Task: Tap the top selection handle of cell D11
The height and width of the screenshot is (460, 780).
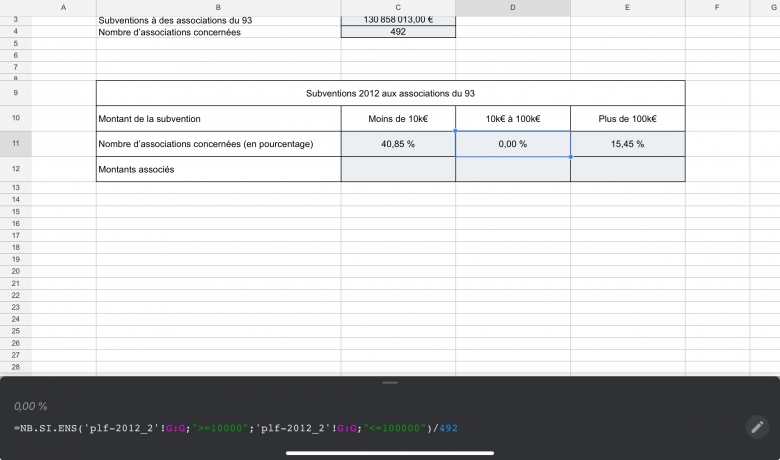Action: pyautogui.click(x=455, y=131)
